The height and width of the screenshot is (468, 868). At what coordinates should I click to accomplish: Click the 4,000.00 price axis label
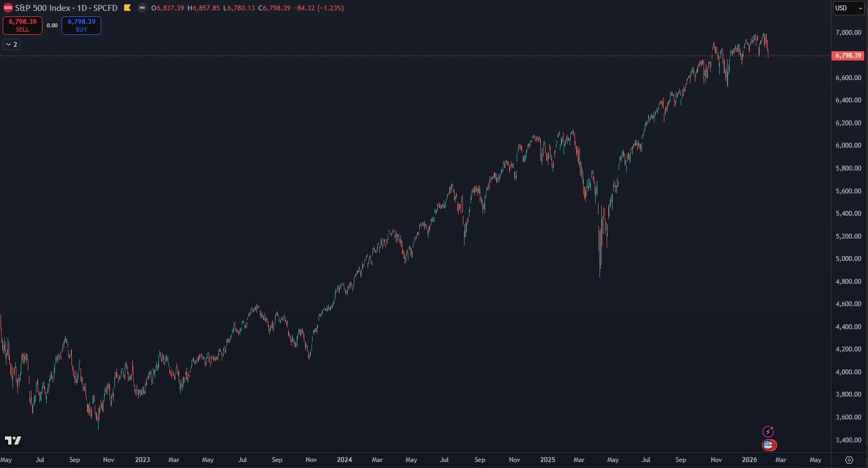coord(848,372)
